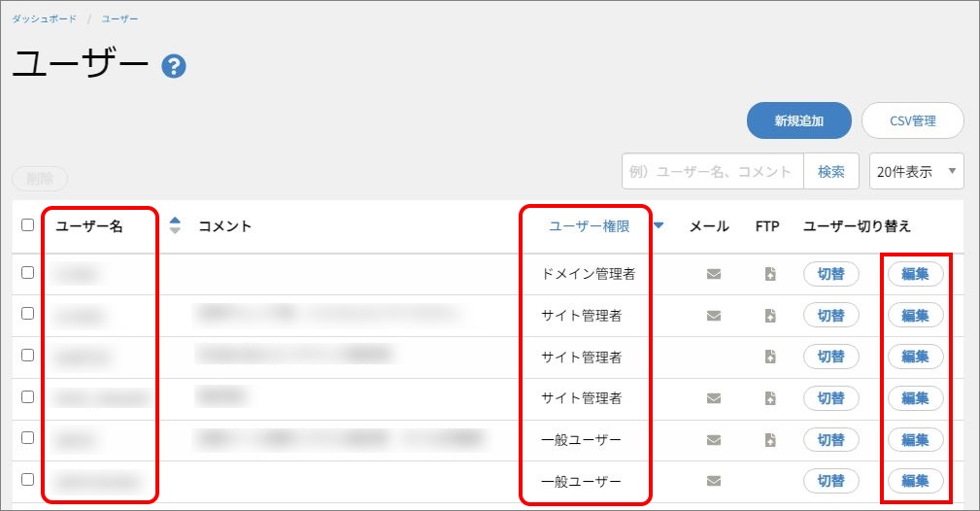Image resolution: width=980 pixels, height=511 pixels.
Task: Sort by ユーザー名 using the up-down arrows
Action: click(x=175, y=225)
